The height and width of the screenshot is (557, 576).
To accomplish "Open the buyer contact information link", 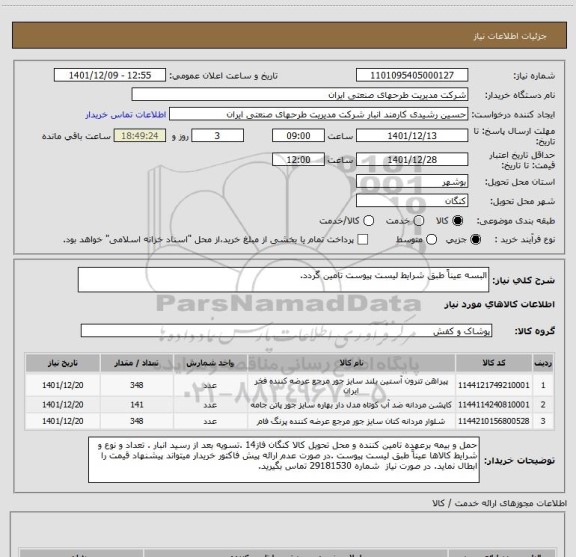I will tap(126, 115).
